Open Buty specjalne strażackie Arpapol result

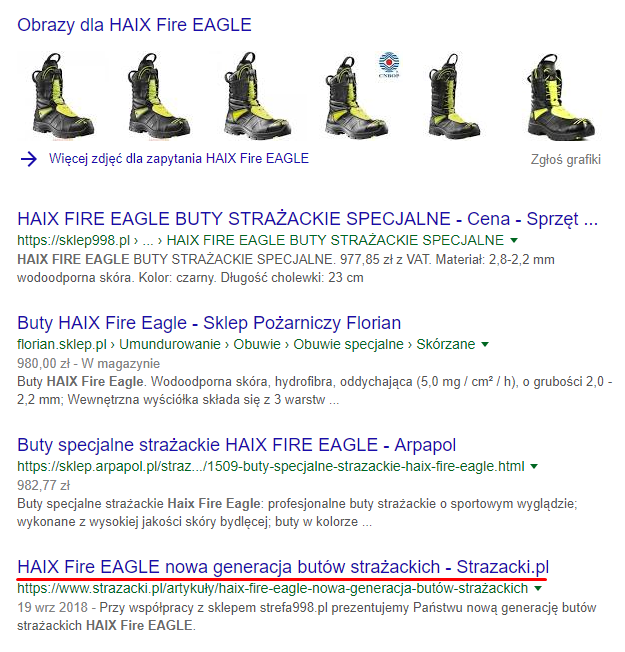coord(237,445)
